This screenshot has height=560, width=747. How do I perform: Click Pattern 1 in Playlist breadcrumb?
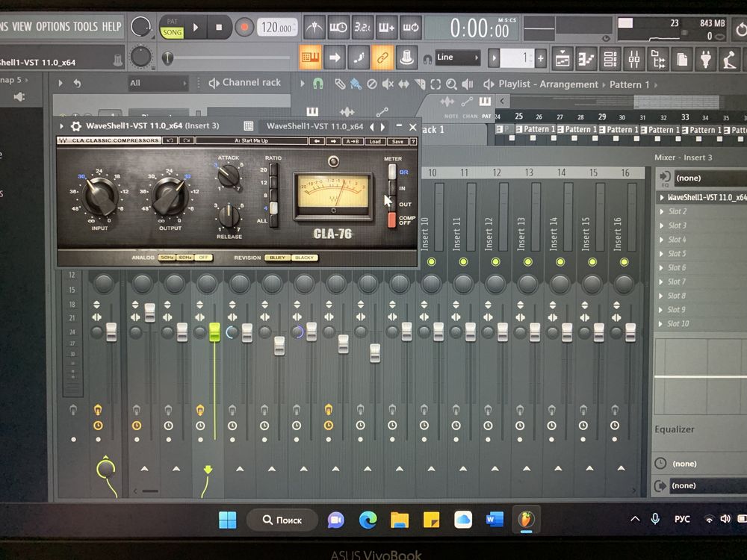[x=629, y=85]
